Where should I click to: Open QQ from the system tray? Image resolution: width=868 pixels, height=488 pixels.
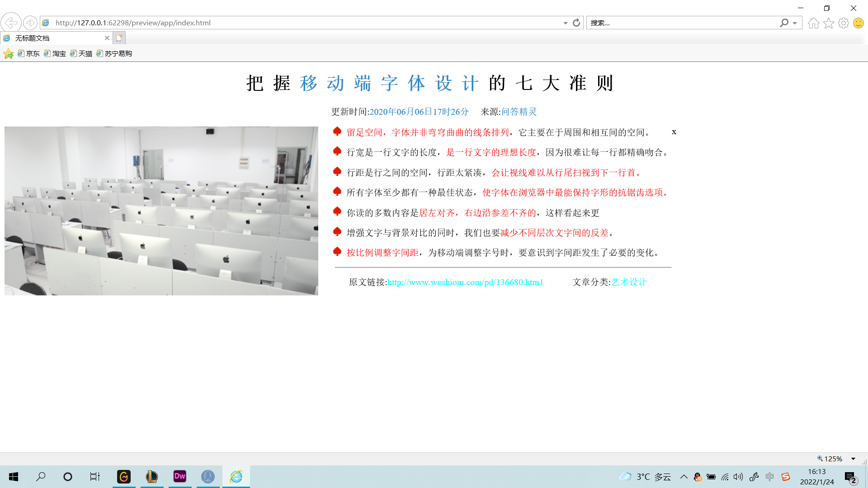(x=697, y=477)
